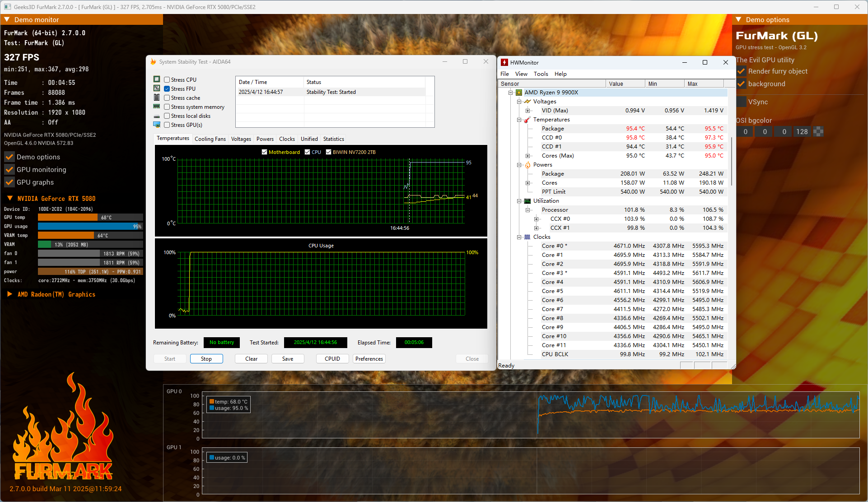Toggle the Motherboard graph checkbox
868x502 pixels.
[264, 152]
